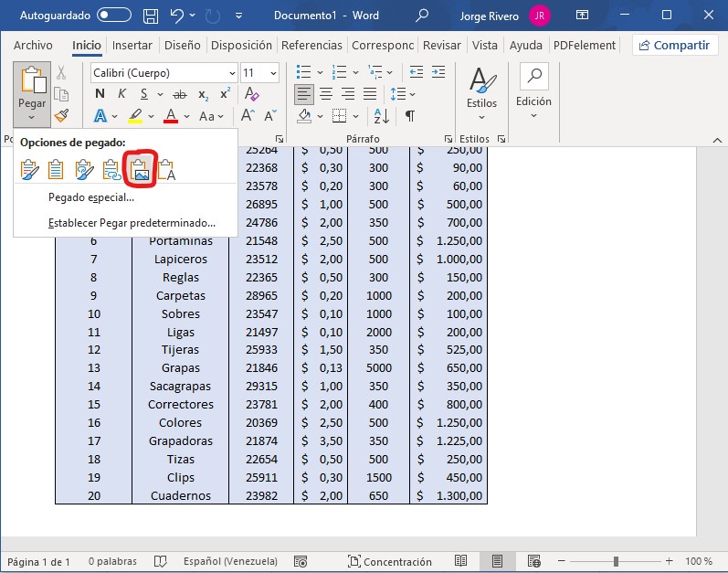Paste using destination styles option
This screenshot has width=728, height=573.
coord(57,169)
